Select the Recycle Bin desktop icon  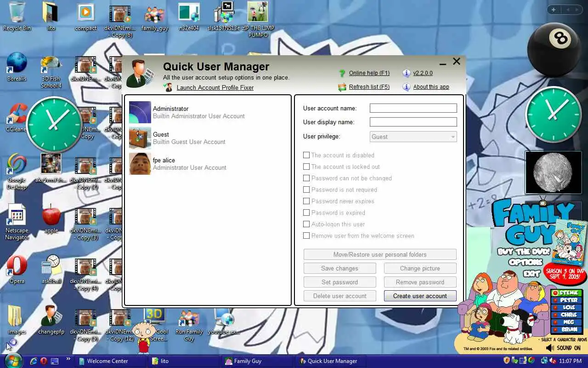coord(17,12)
